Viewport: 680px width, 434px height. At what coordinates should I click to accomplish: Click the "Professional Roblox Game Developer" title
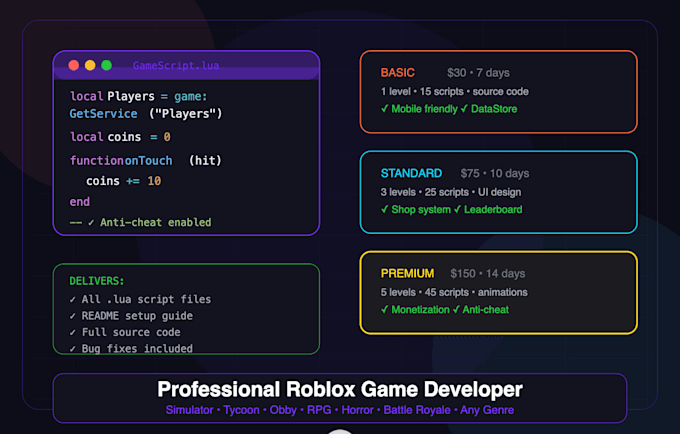point(340,389)
